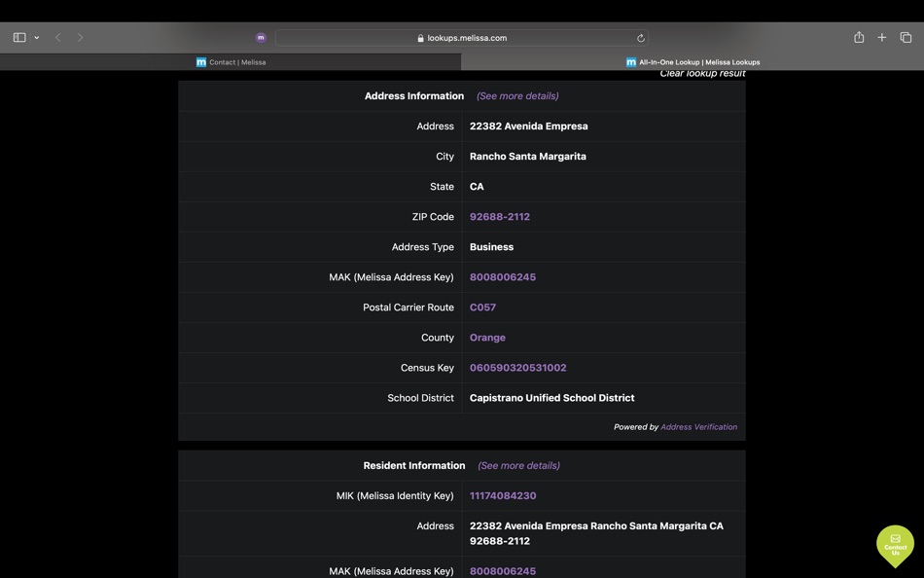Select city value Rancho Santa Margarita

(528, 157)
